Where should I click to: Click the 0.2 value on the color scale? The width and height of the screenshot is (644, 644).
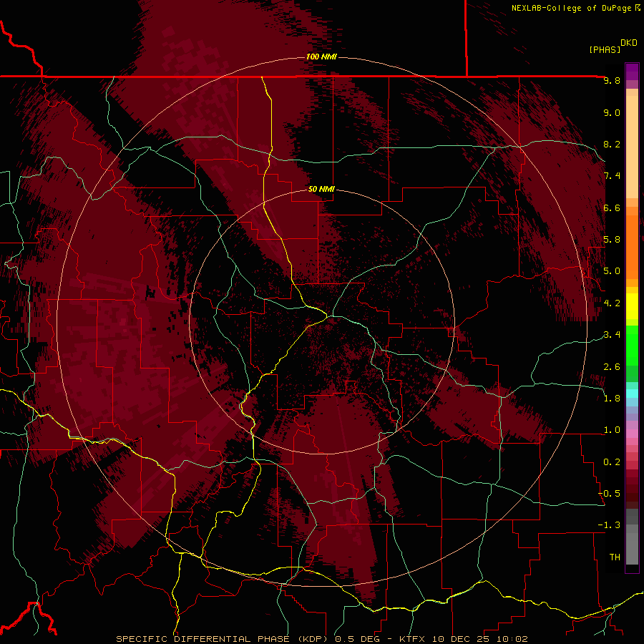612,462
